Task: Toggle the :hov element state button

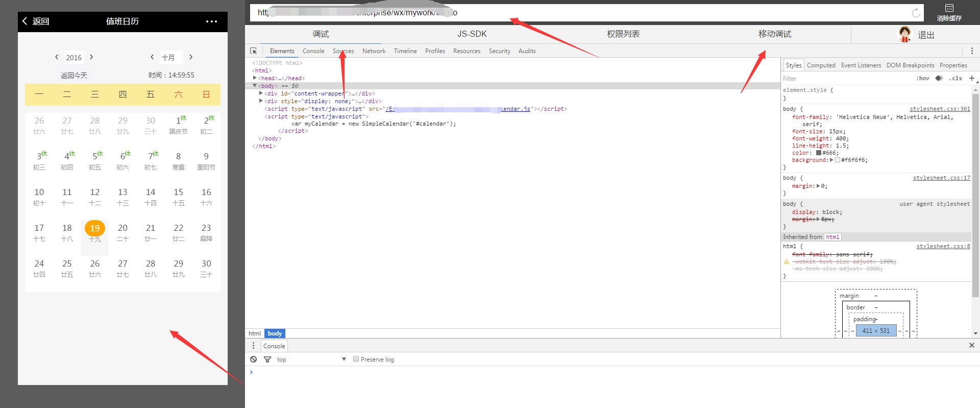Action: (923, 79)
